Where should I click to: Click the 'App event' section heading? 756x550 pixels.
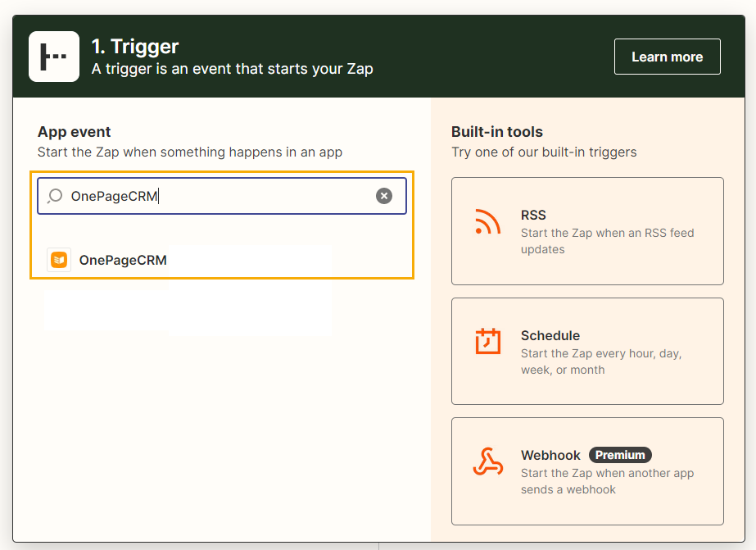coord(75,132)
